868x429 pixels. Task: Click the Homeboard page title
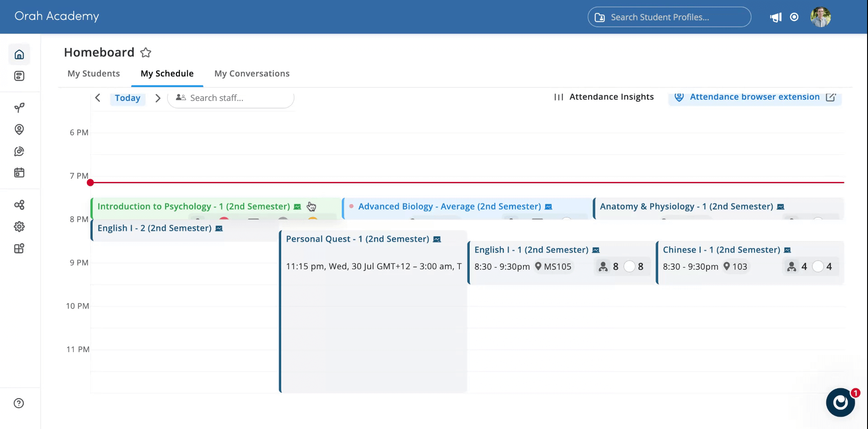(x=99, y=52)
